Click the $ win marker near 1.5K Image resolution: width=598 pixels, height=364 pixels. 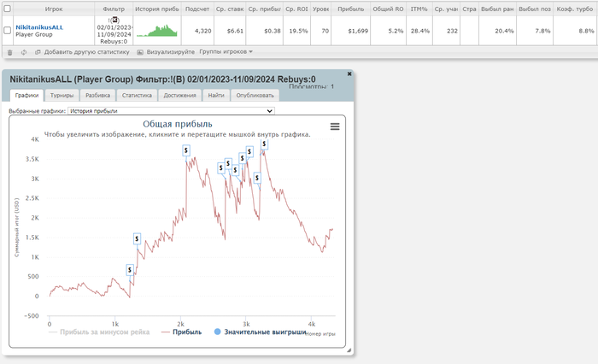137,239
